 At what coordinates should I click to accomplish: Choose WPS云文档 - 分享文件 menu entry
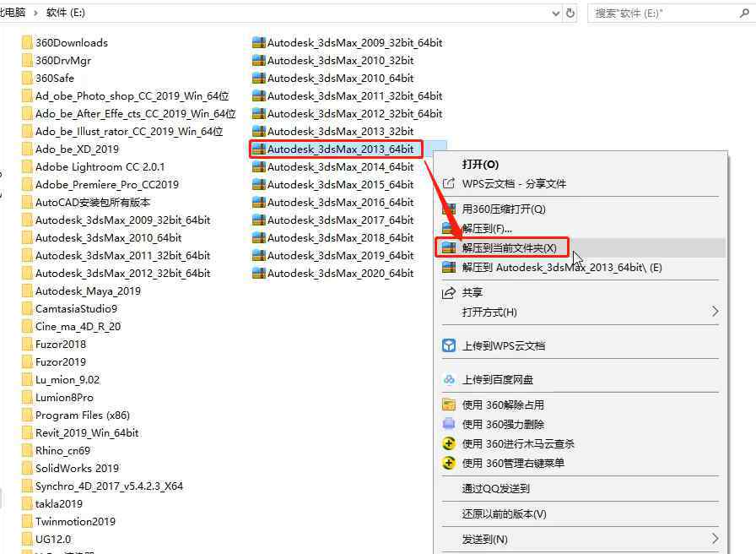(580, 184)
